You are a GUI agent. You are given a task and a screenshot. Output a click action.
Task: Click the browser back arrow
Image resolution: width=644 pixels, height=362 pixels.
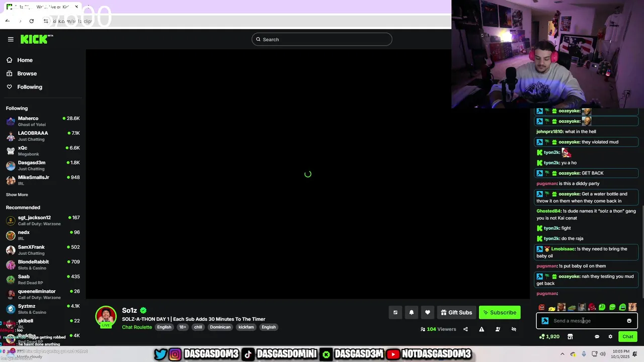[7, 21]
